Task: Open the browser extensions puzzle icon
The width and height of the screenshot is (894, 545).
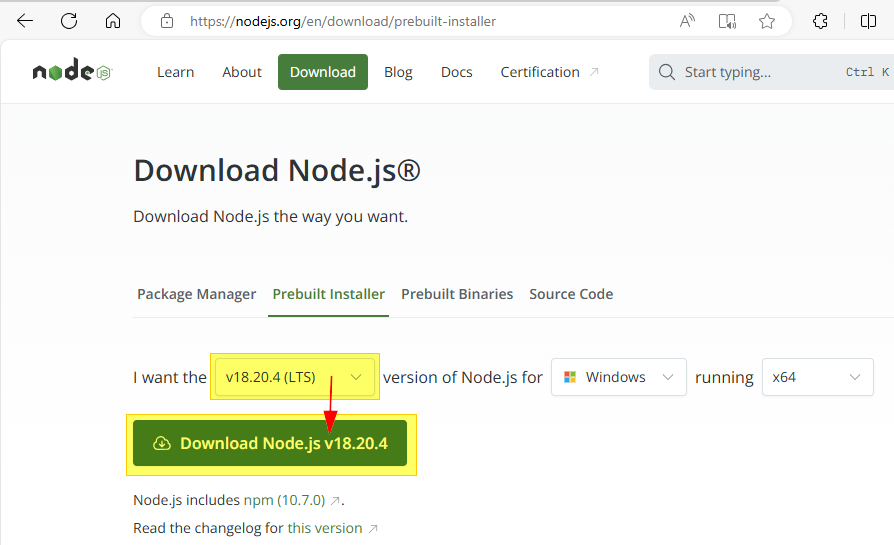Action: click(x=820, y=22)
